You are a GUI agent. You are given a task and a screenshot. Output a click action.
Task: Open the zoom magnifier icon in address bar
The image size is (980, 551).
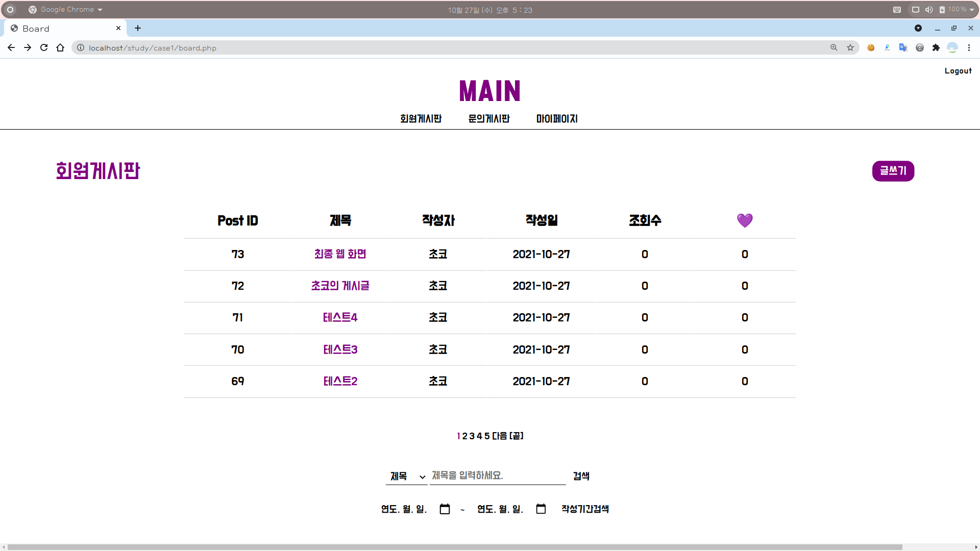(834, 47)
